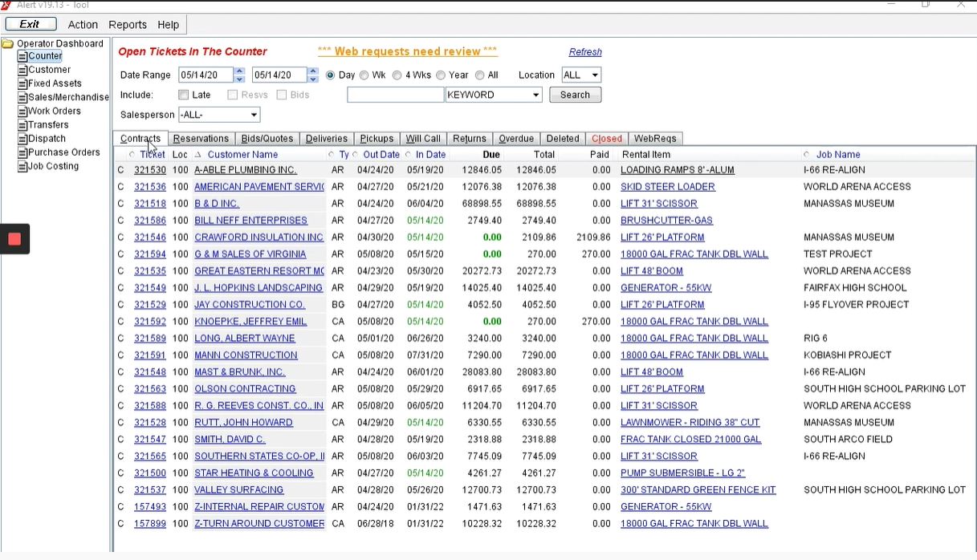
Task: Sort by the Job Name column header
Action: [x=838, y=155]
